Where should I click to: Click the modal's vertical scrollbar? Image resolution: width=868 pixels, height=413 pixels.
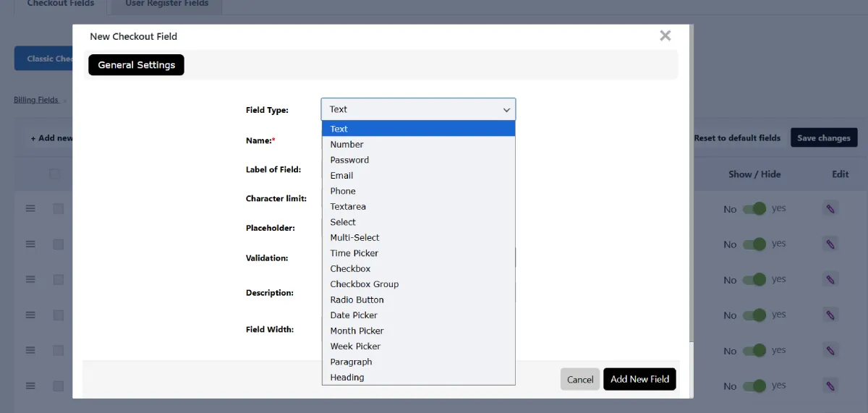point(691,181)
